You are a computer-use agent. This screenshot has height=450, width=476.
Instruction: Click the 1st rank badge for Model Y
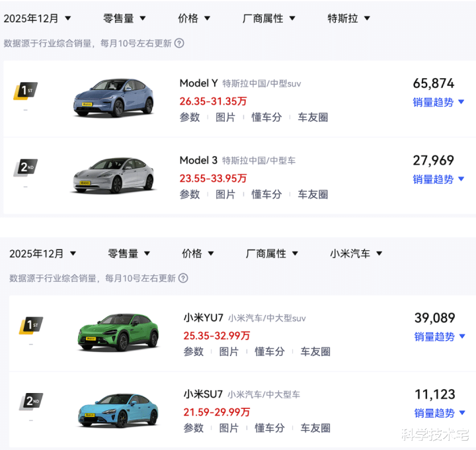pos(25,91)
